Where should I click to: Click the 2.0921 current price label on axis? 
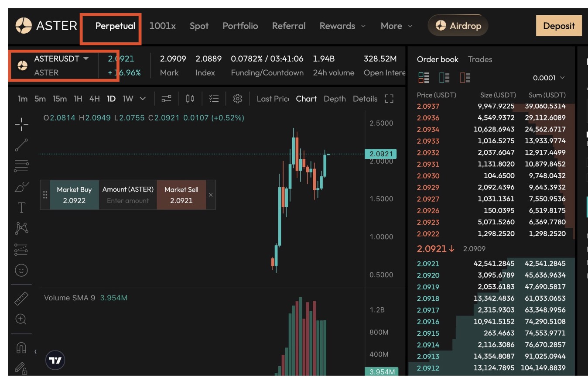click(381, 154)
